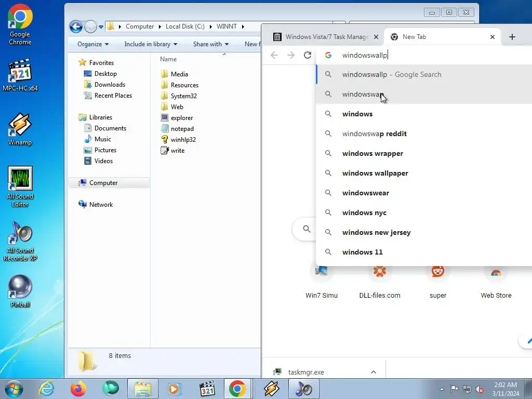Click the Windows Start button

(x=14, y=389)
